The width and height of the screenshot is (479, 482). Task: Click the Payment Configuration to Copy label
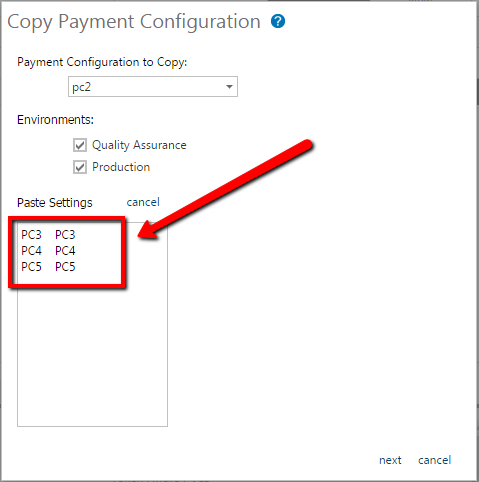pos(102,62)
